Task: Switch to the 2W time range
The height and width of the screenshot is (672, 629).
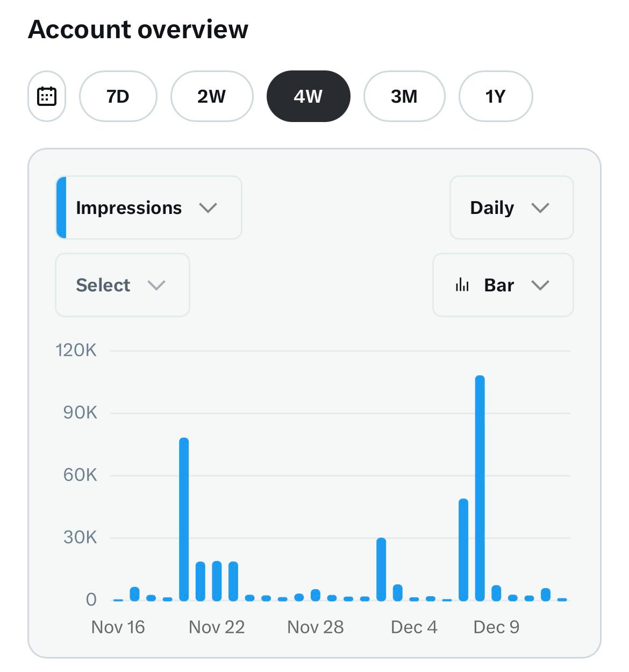Action: point(212,96)
